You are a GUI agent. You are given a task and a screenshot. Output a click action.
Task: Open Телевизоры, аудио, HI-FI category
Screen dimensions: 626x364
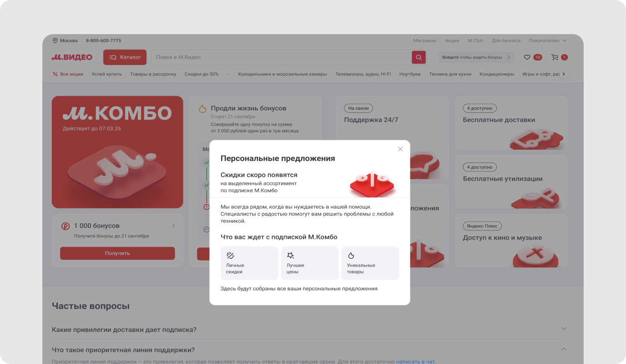coord(363,74)
